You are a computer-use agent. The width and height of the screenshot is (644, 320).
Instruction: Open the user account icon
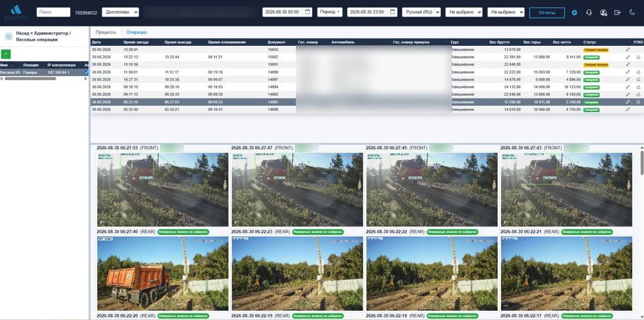pyautogui.click(x=603, y=13)
